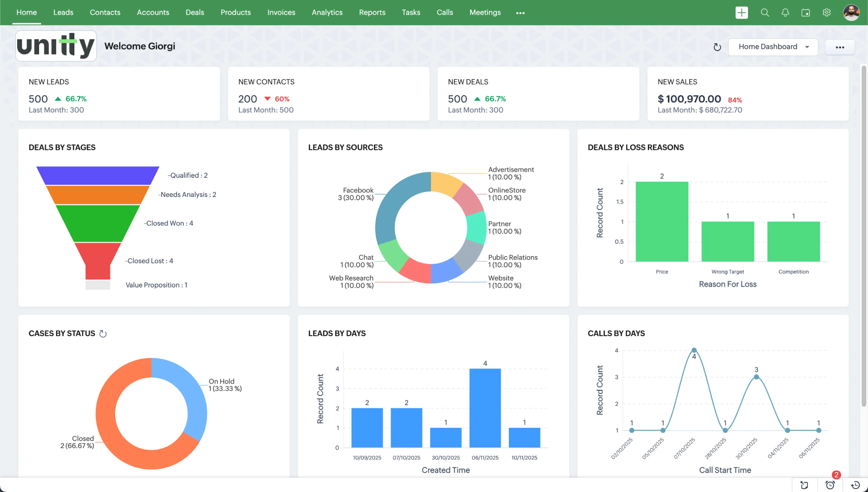Open the user profile avatar
The height and width of the screenshot is (492, 868).
[851, 13]
